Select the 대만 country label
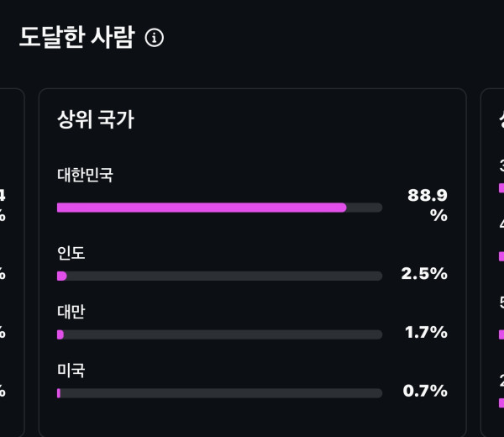 click(71, 311)
